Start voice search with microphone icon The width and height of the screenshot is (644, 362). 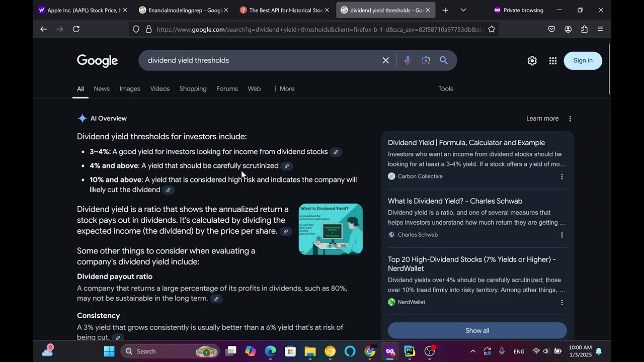pyautogui.click(x=408, y=60)
